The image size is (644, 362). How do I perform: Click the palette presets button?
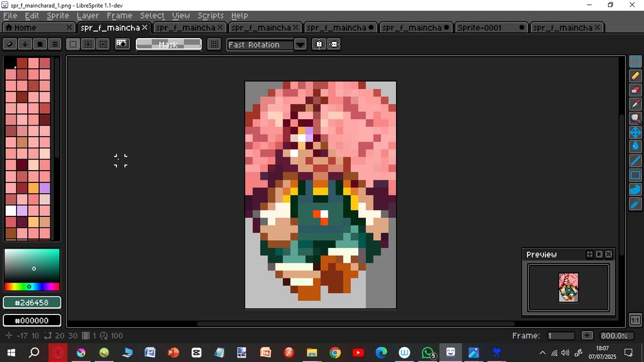(x=40, y=44)
